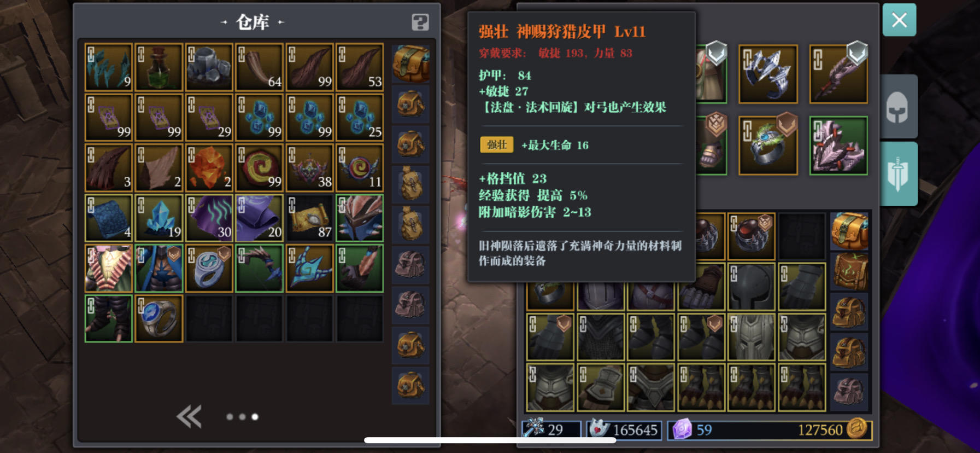Go to previous warehouse page arrows
980x453 pixels.
coord(189,417)
